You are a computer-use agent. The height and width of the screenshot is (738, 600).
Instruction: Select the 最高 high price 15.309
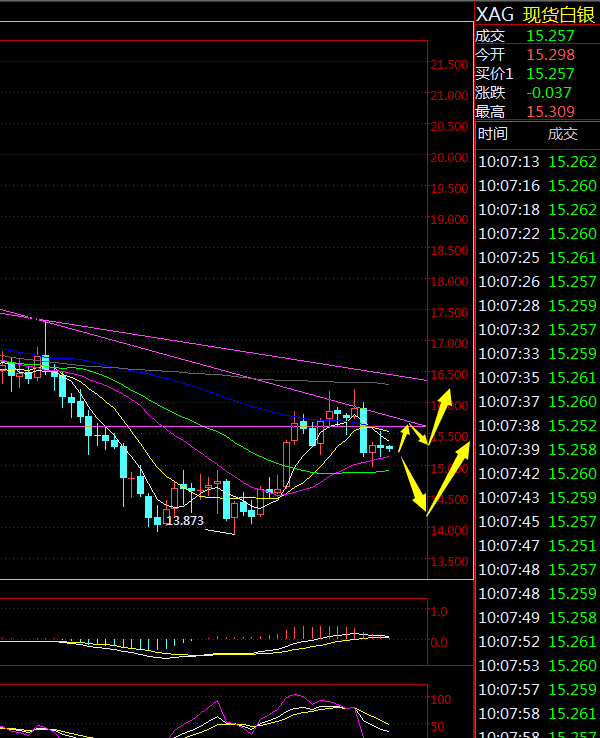(x=550, y=111)
